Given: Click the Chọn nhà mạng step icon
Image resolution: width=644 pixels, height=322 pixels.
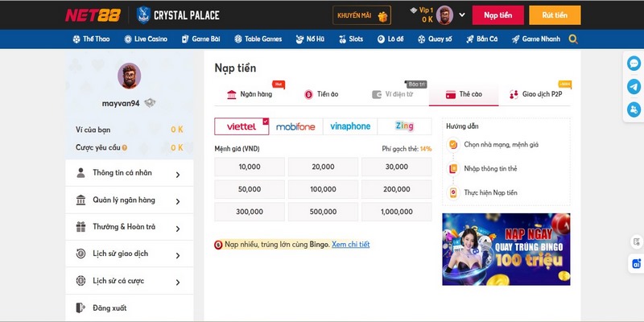Looking at the screenshot, I should coord(453,145).
